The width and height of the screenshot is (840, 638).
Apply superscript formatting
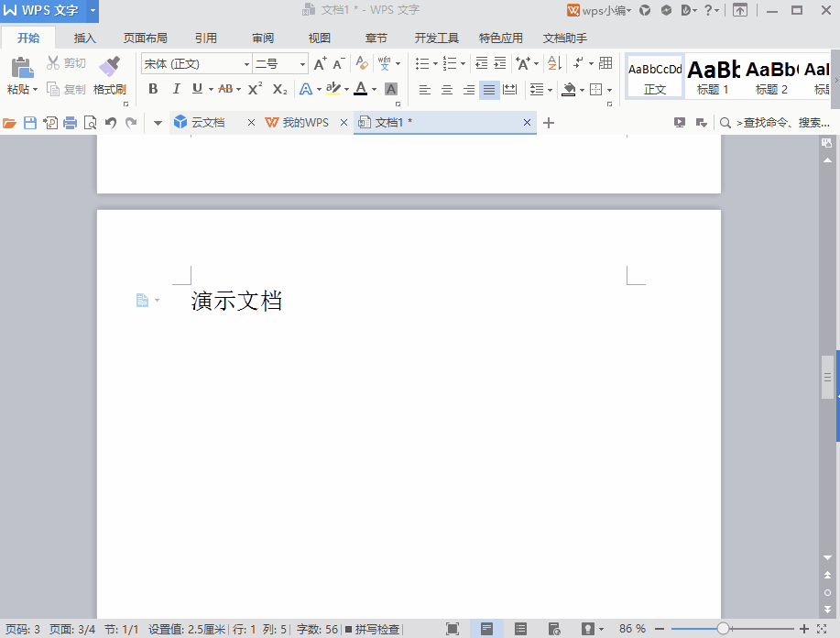pyautogui.click(x=254, y=89)
